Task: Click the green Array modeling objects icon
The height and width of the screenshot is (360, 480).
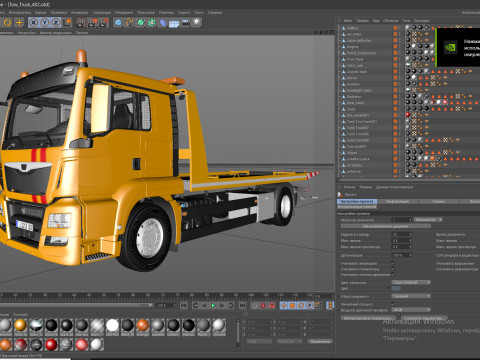Action: click(152, 23)
